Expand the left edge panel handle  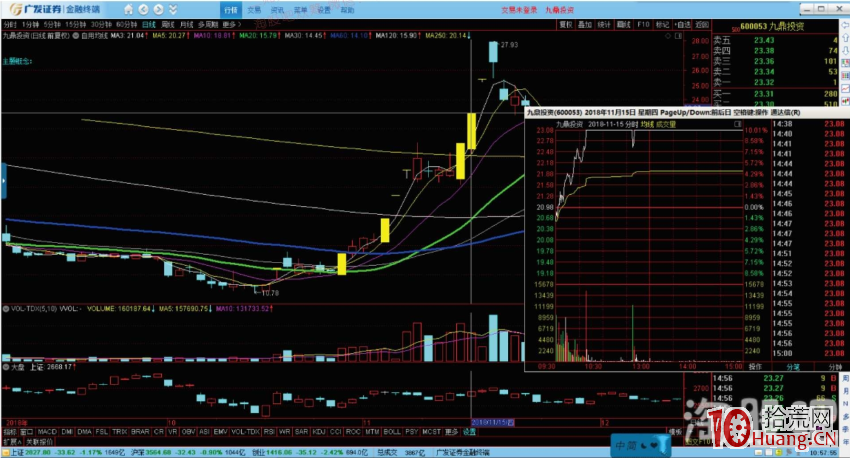coord(3,180)
